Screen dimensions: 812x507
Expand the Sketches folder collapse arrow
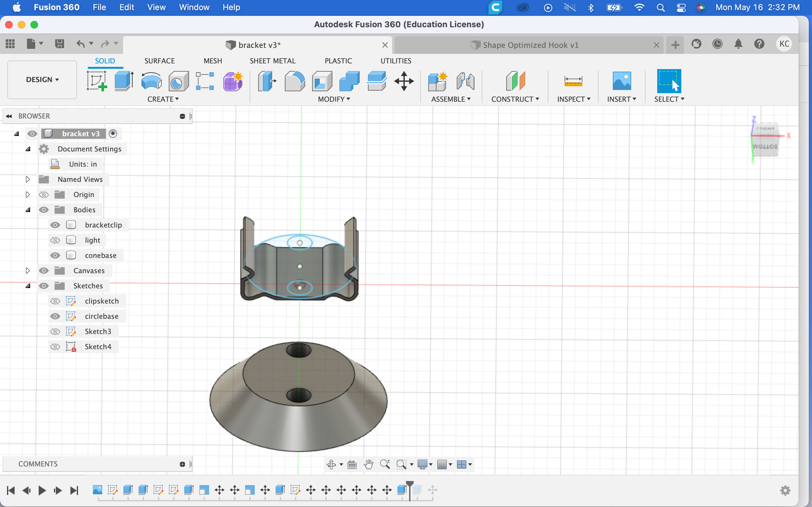tap(28, 286)
